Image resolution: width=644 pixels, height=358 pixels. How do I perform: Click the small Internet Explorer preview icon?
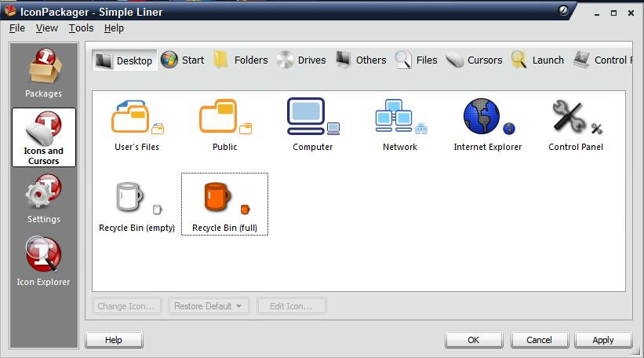(509, 129)
